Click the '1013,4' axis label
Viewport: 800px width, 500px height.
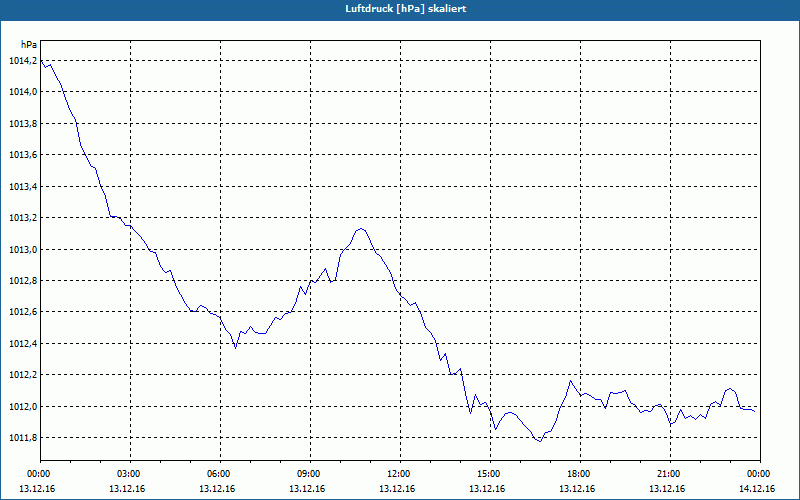coord(23,187)
